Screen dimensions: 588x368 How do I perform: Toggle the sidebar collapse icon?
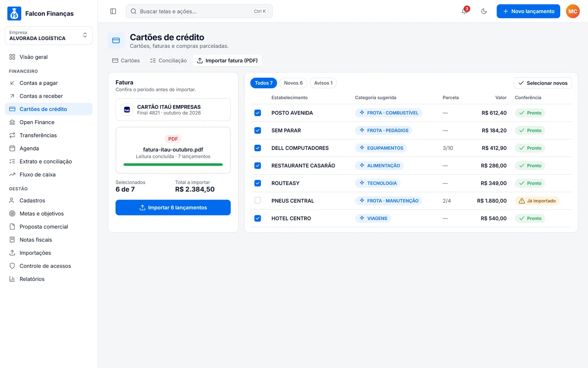pyautogui.click(x=113, y=11)
